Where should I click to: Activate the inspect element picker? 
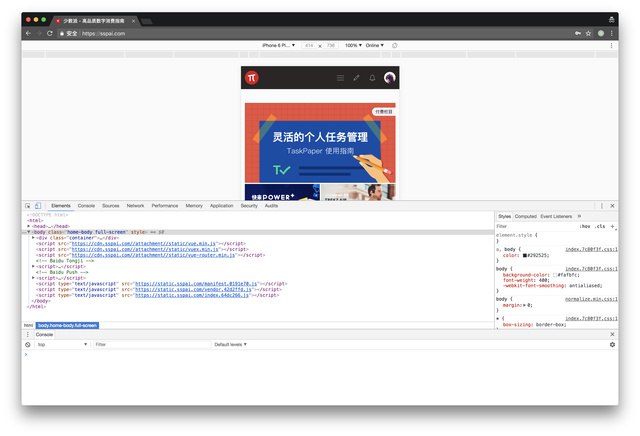point(28,206)
